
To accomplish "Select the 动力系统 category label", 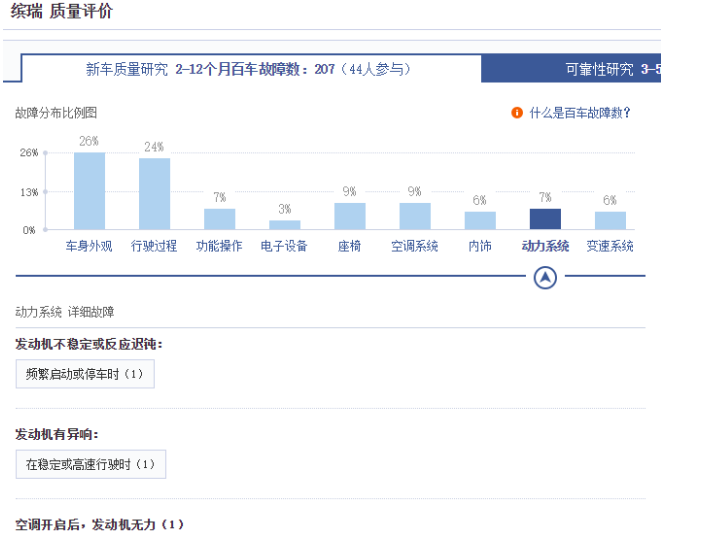I will (545, 246).
